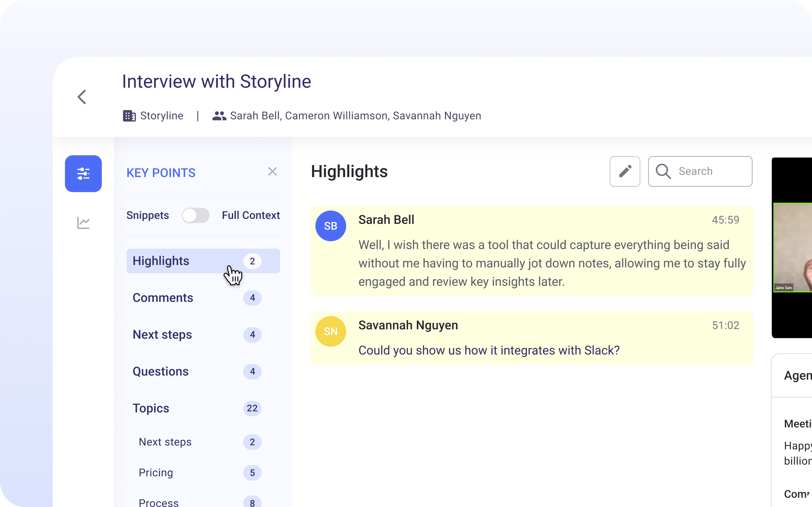Expand the Topics section
Screen dimensions: 812x507
pos(151,408)
